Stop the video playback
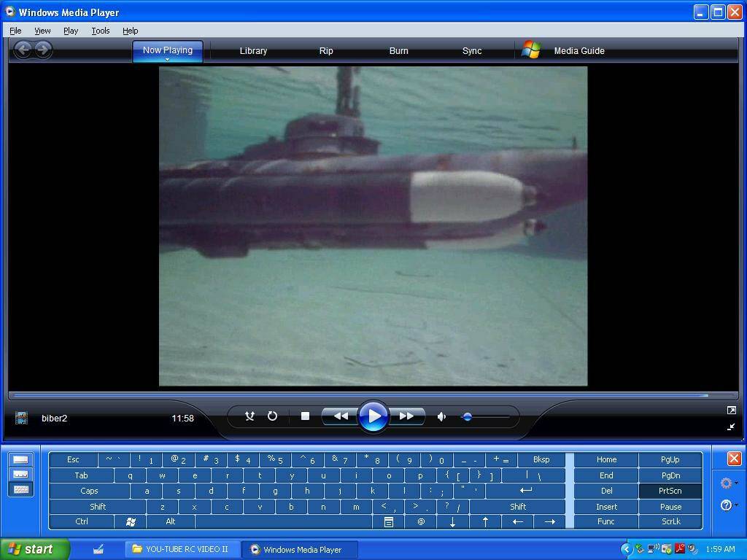This screenshot has height=560, width=747. pyautogui.click(x=306, y=416)
